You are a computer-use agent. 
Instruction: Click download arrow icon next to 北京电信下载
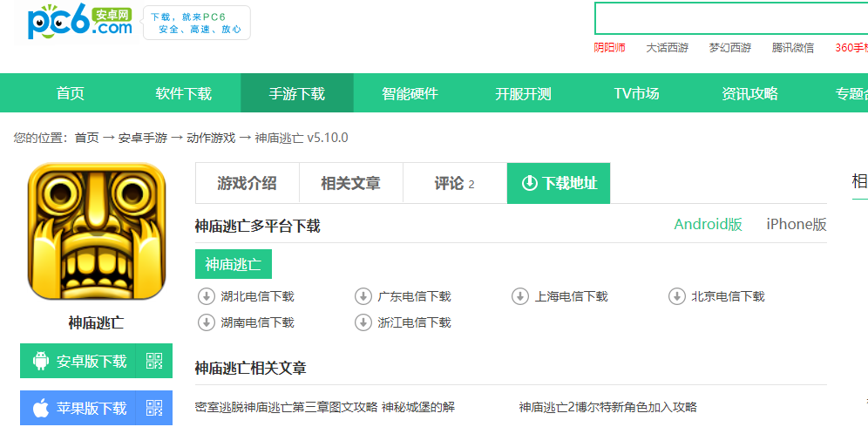[677, 296]
